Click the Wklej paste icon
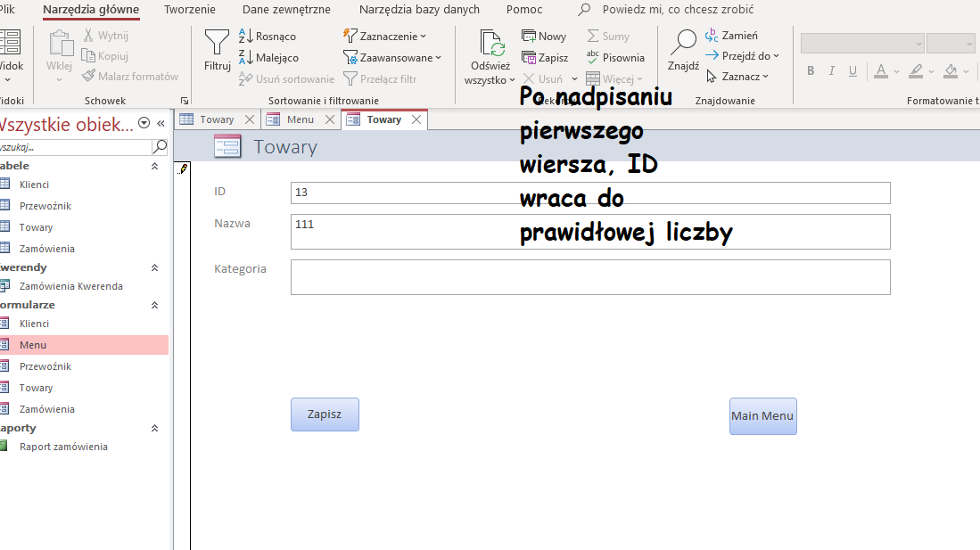The width and height of the screenshot is (980, 550). click(61, 43)
